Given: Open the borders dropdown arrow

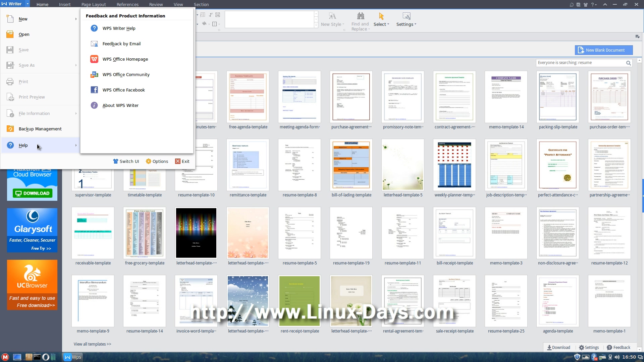Looking at the screenshot, I should click(219, 24).
